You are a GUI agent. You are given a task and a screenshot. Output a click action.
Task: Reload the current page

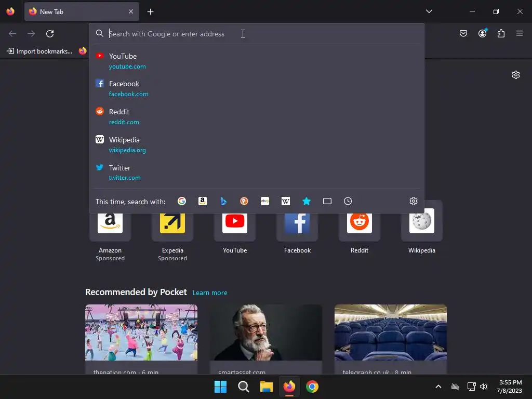[x=50, y=34]
